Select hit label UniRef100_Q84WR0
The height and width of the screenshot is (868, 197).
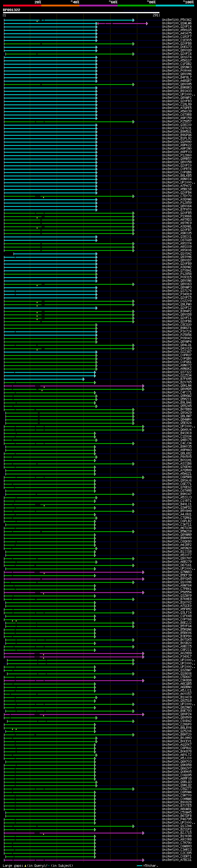click(177, 419)
